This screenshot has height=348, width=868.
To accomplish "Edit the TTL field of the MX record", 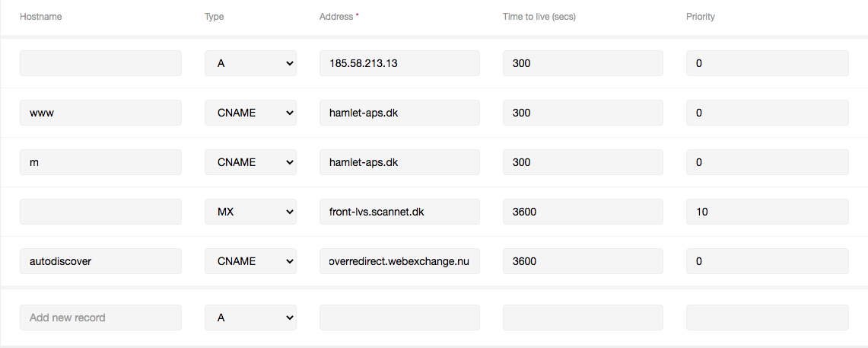I will pos(583,212).
